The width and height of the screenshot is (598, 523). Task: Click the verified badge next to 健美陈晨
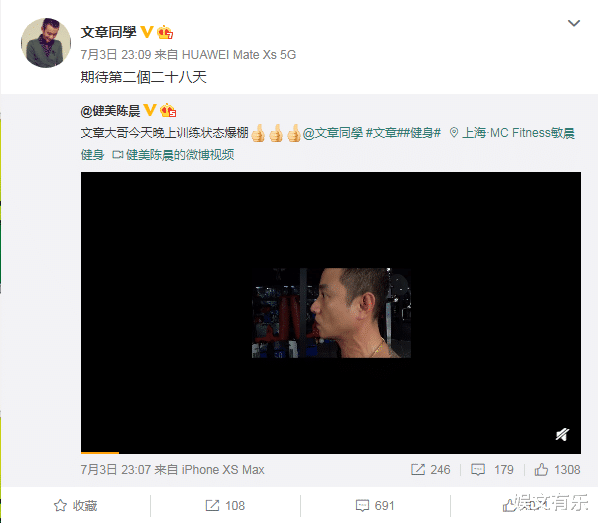click(150, 110)
